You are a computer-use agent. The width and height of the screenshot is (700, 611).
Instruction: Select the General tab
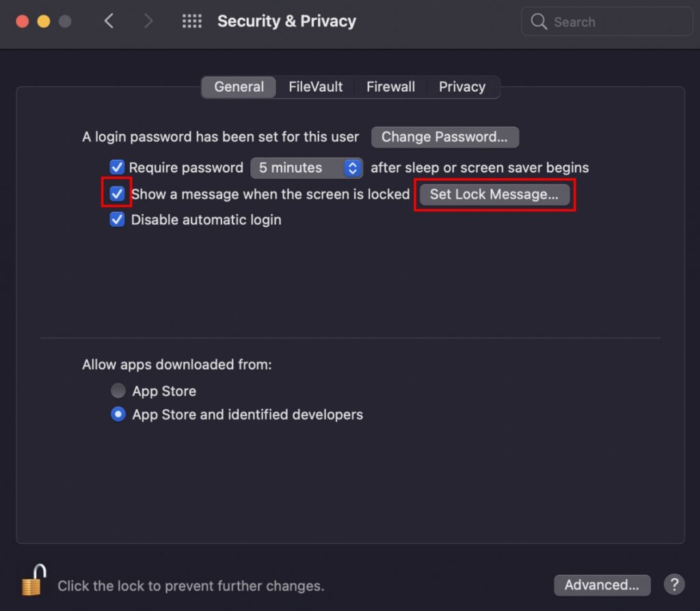pos(238,87)
